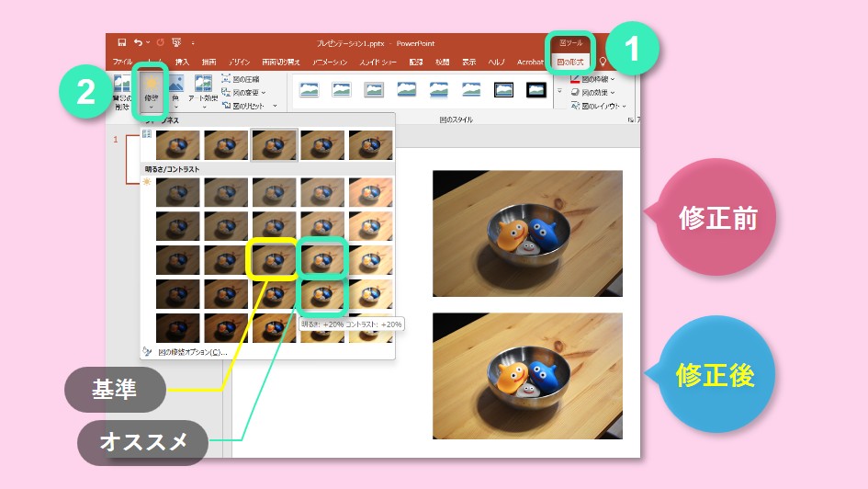The height and width of the screenshot is (489, 868).
Task: Switch to the 画面切り替え tab
Action: (x=281, y=62)
